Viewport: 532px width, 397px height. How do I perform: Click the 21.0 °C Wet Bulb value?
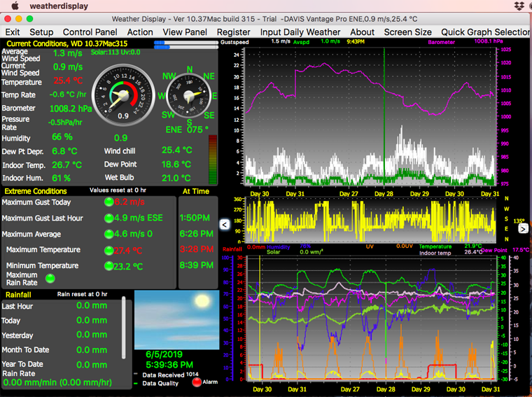click(176, 178)
